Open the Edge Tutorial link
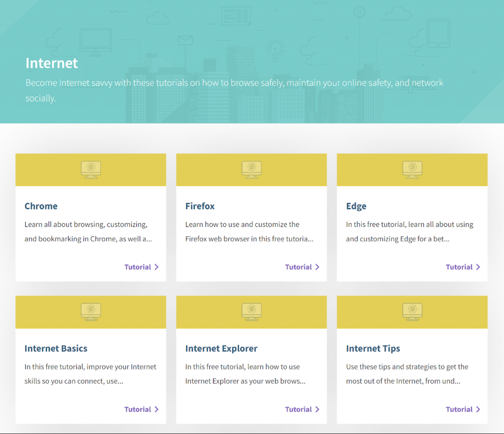Image resolution: width=504 pixels, height=434 pixels. (x=459, y=267)
